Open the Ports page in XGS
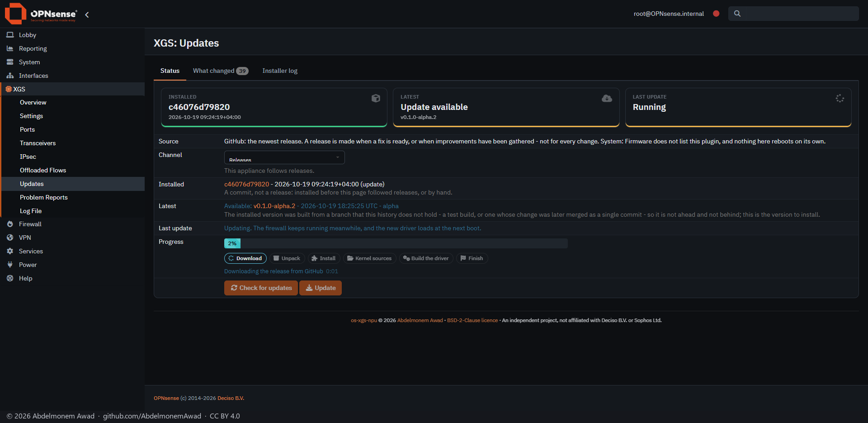Viewport: 868px width, 423px height. [x=27, y=129]
